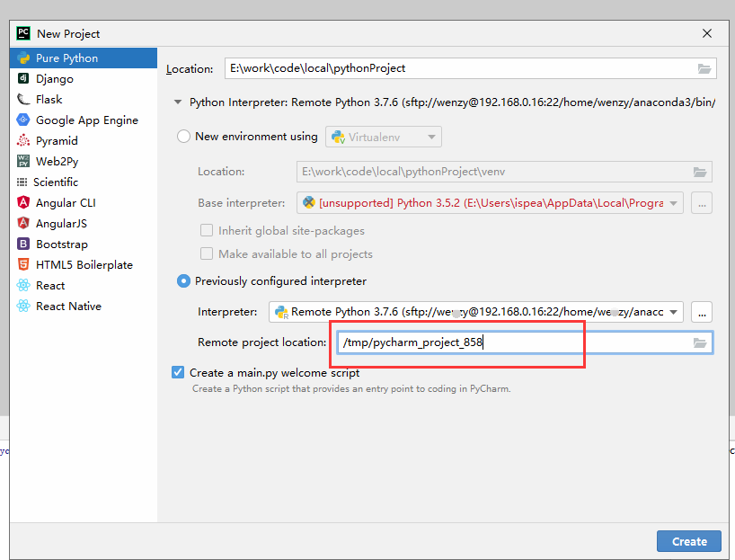Select Pure Python project type

pos(84,58)
